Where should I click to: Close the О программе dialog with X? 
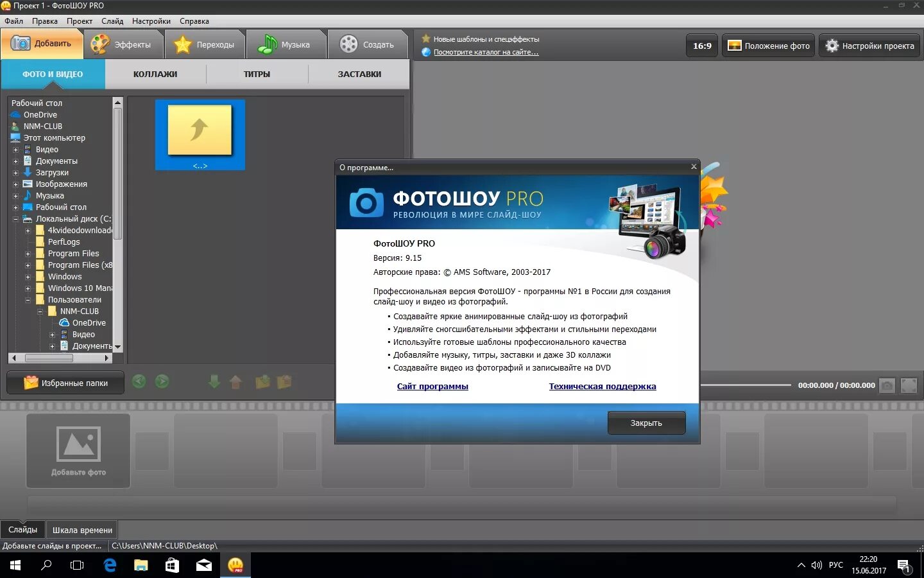(694, 166)
